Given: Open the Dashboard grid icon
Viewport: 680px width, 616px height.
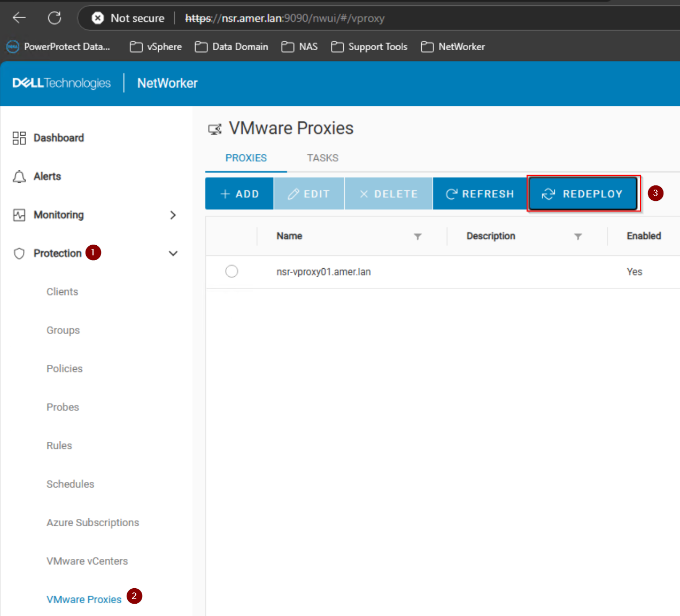Looking at the screenshot, I should click(x=19, y=138).
